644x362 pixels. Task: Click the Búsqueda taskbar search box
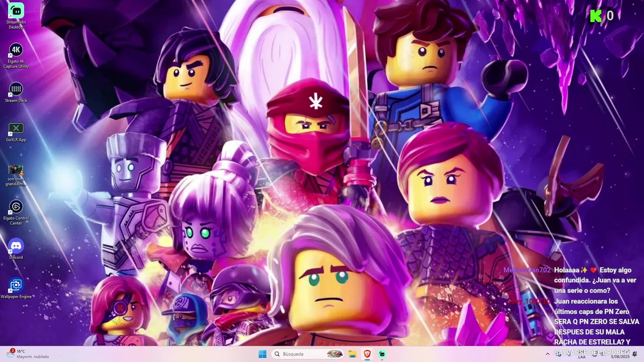[308, 354]
